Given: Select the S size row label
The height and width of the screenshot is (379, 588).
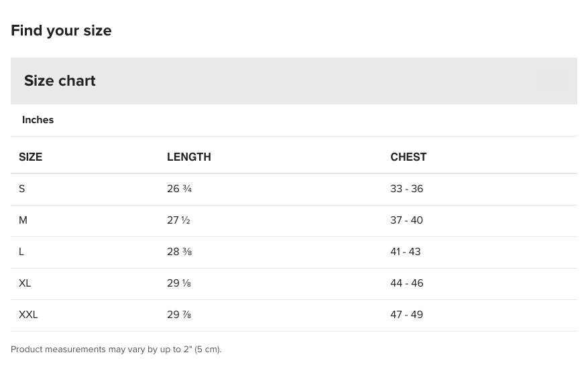Looking at the screenshot, I should [x=22, y=189].
